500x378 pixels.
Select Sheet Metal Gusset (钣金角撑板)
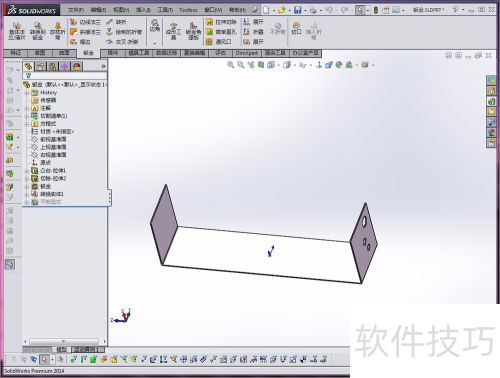pyautogui.click(x=193, y=31)
